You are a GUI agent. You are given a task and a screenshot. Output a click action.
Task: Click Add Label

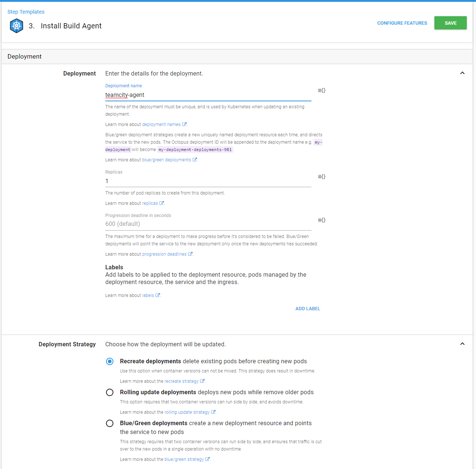pyautogui.click(x=308, y=309)
